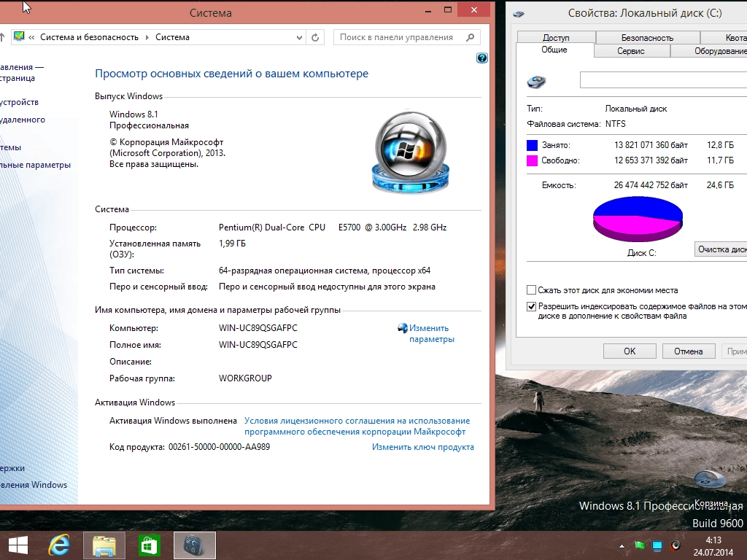
Task: Click the NTFS file system value
Action: [x=615, y=124]
